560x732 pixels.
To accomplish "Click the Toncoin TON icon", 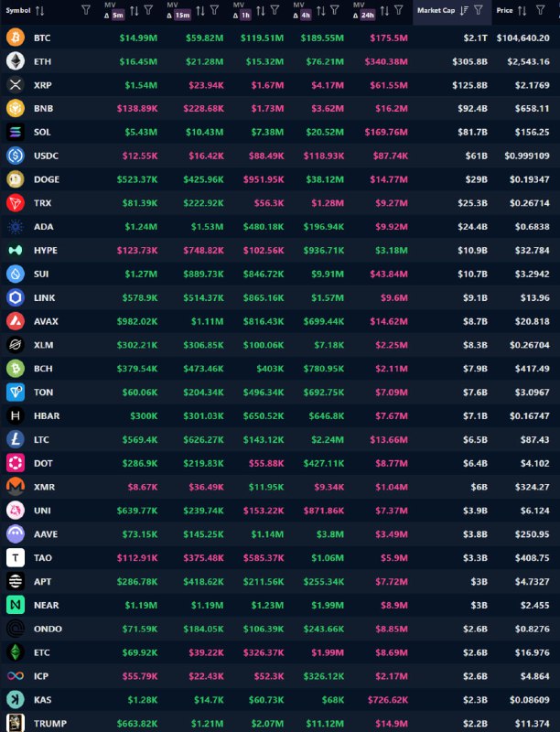I will pyautogui.click(x=16, y=393).
